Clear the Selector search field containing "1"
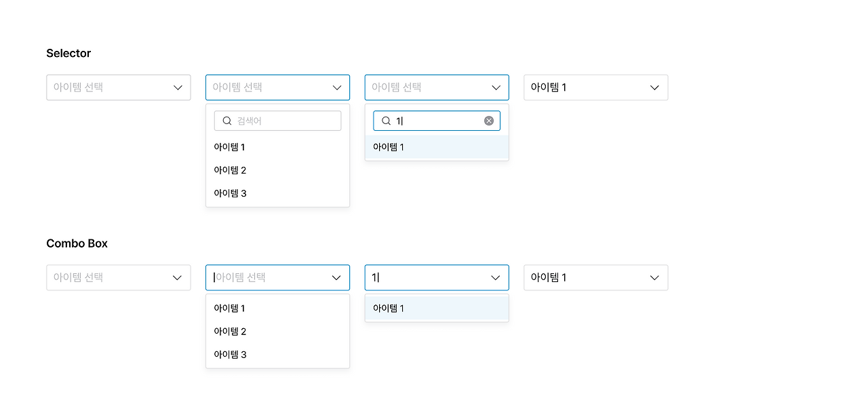The width and height of the screenshot is (868, 415). 489,121
